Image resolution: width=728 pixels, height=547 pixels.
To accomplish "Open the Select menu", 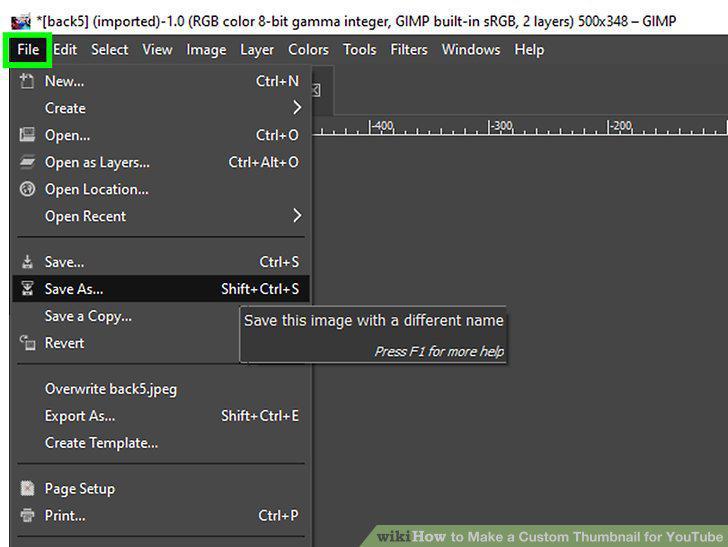I will 110,50.
